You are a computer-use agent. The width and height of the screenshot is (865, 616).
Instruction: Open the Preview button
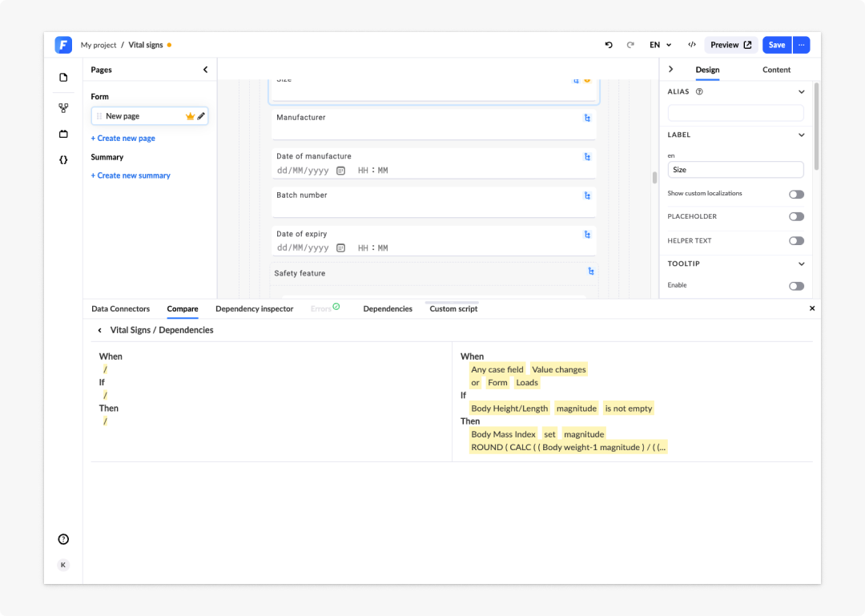click(731, 45)
